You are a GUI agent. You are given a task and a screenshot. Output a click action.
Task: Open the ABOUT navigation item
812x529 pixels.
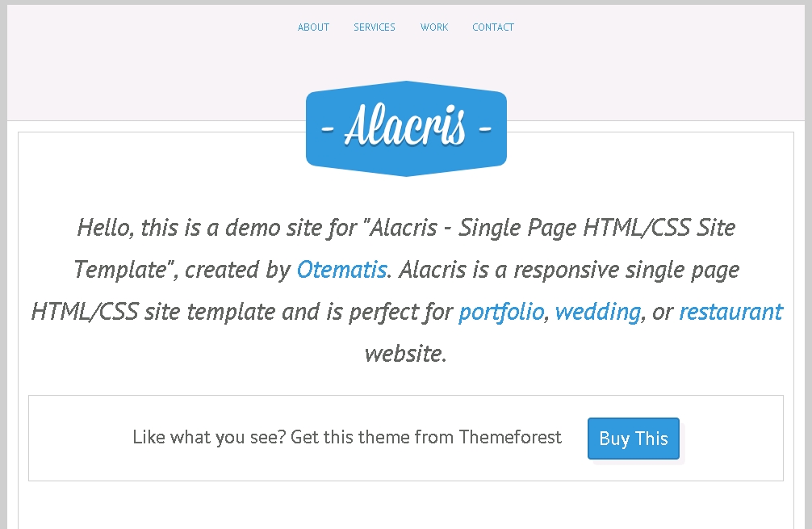313,27
